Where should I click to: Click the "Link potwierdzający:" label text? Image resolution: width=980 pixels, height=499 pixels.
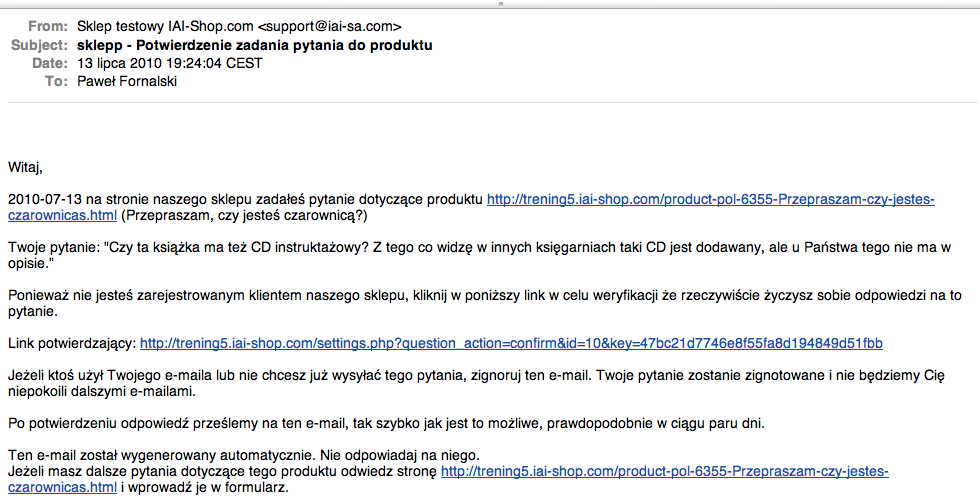click(70, 343)
